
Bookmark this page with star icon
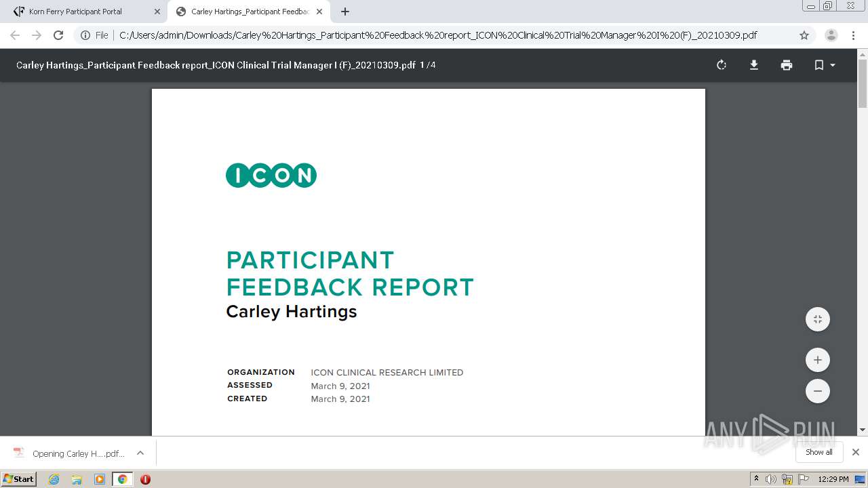(x=804, y=35)
